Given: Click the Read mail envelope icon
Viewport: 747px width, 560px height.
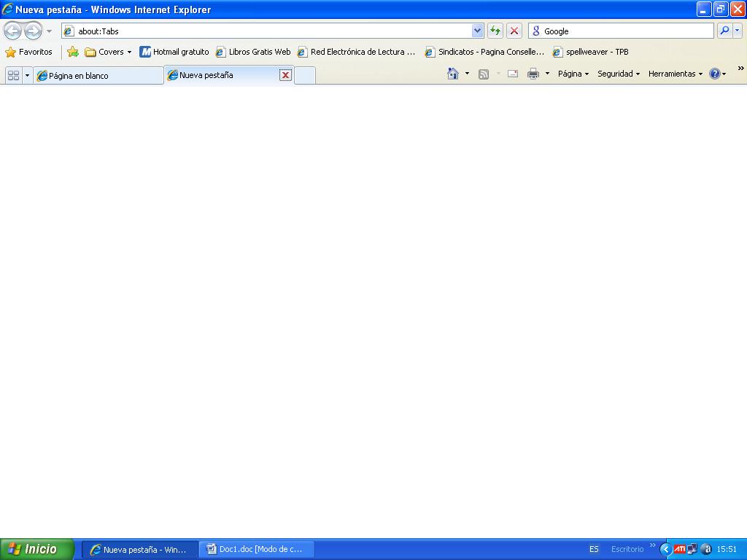Looking at the screenshot, I should [x=513, y=74].
